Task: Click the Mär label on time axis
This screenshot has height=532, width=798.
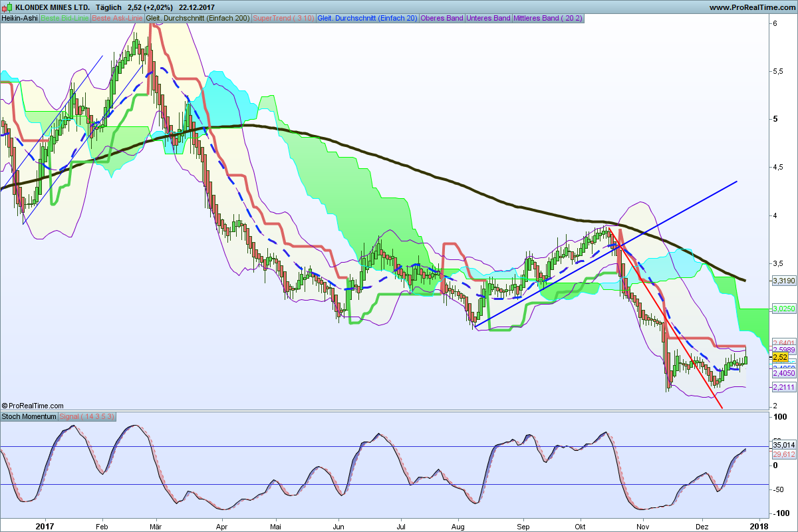Action: click(156, 525)
